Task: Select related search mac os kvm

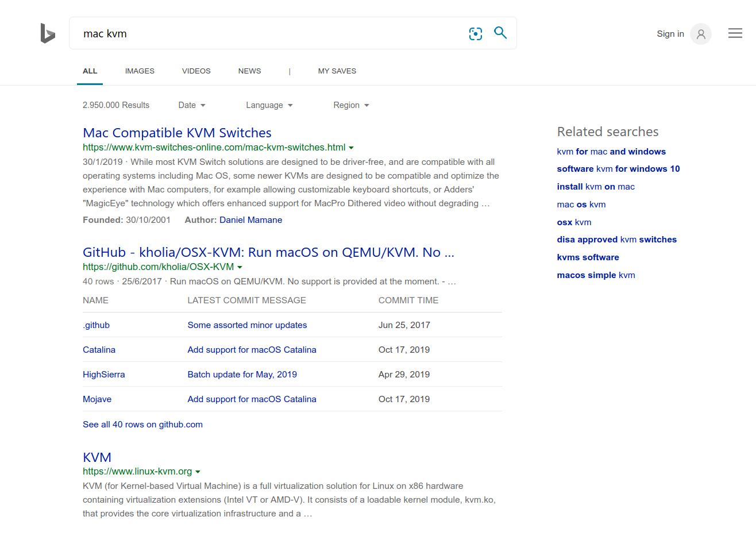Action: (x=581, y=205)
